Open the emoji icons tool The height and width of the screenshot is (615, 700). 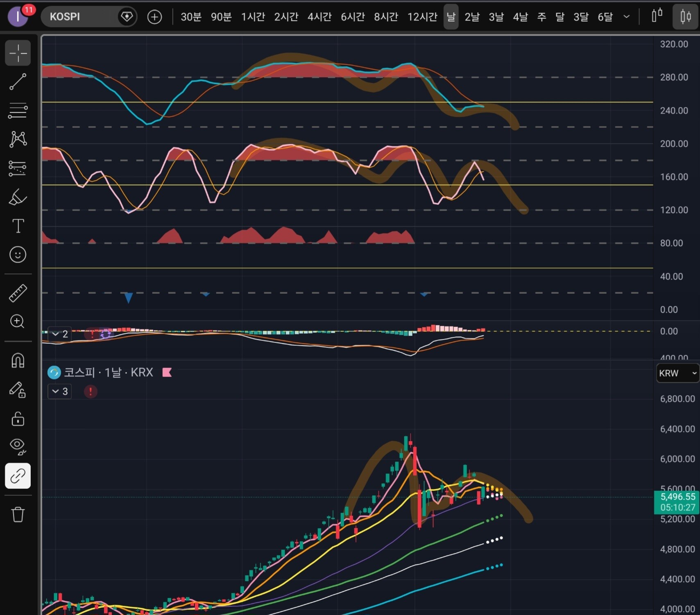point(18,254)
